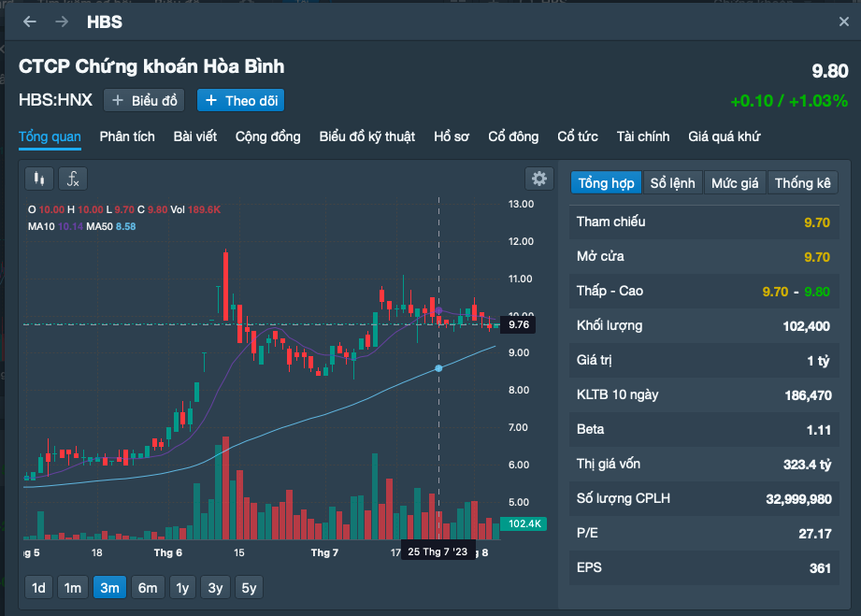The image size is (861, 616).
Task: Select the Mức giá panel tab
Action: [735, 183]
